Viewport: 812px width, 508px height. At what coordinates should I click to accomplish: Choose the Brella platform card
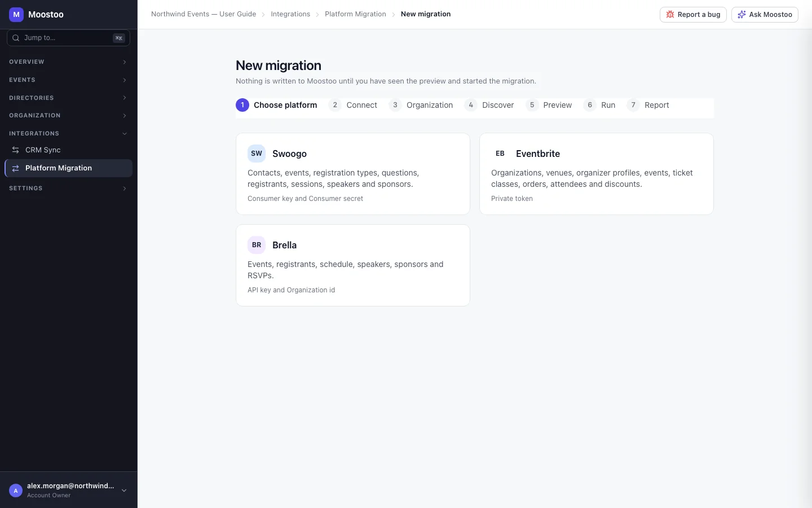click(353, 265)
